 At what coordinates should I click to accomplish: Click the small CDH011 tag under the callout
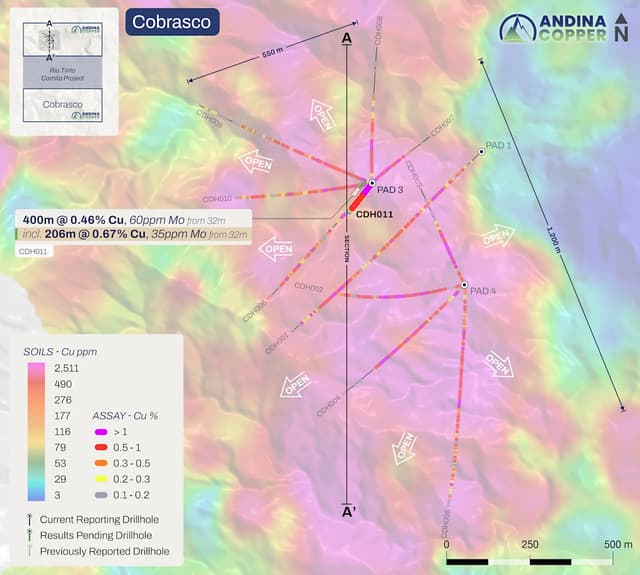point(33,251)
